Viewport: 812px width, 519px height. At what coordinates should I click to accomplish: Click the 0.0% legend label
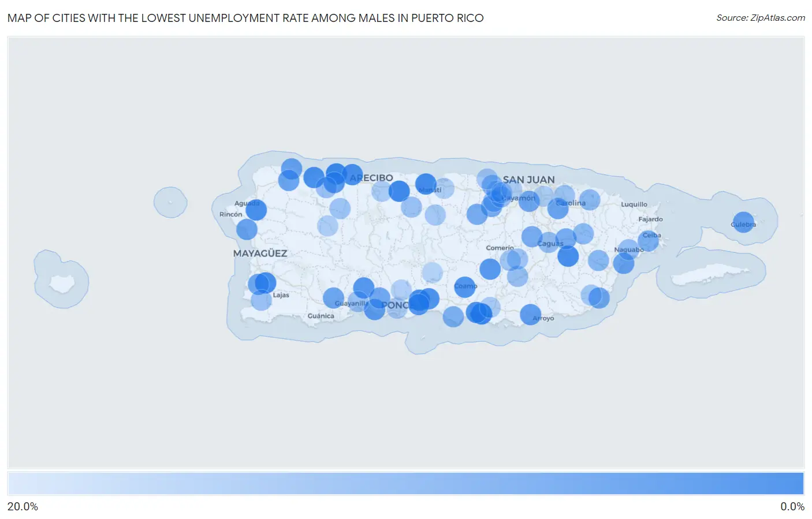coord(792,506)
